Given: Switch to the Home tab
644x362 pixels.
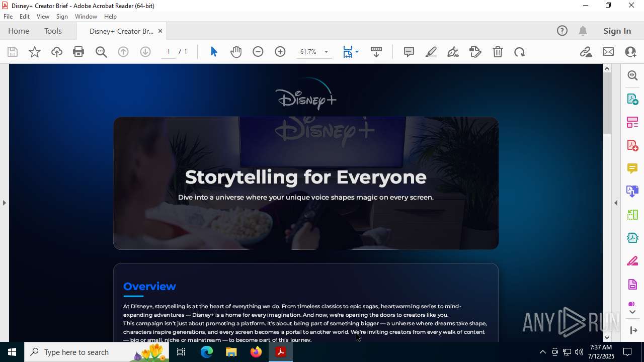Looking at the screenshot, I should pyautogui.click(x=19, y=31).
